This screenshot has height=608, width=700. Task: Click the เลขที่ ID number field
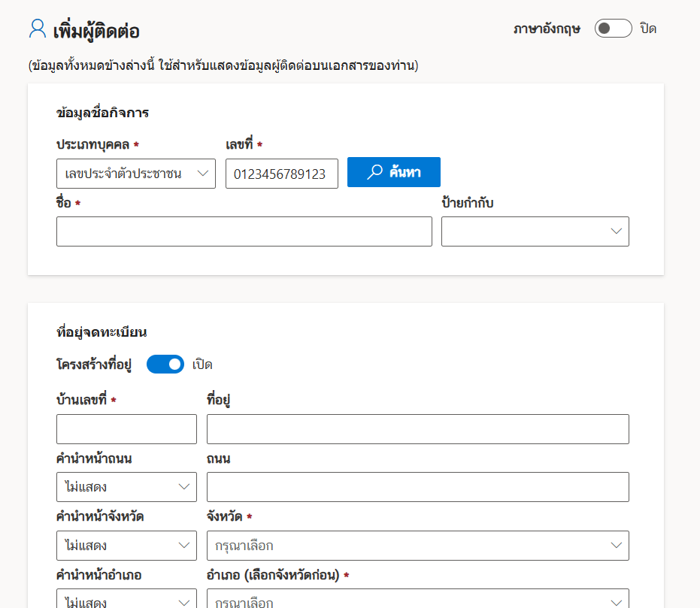click(x=281, y=174)
